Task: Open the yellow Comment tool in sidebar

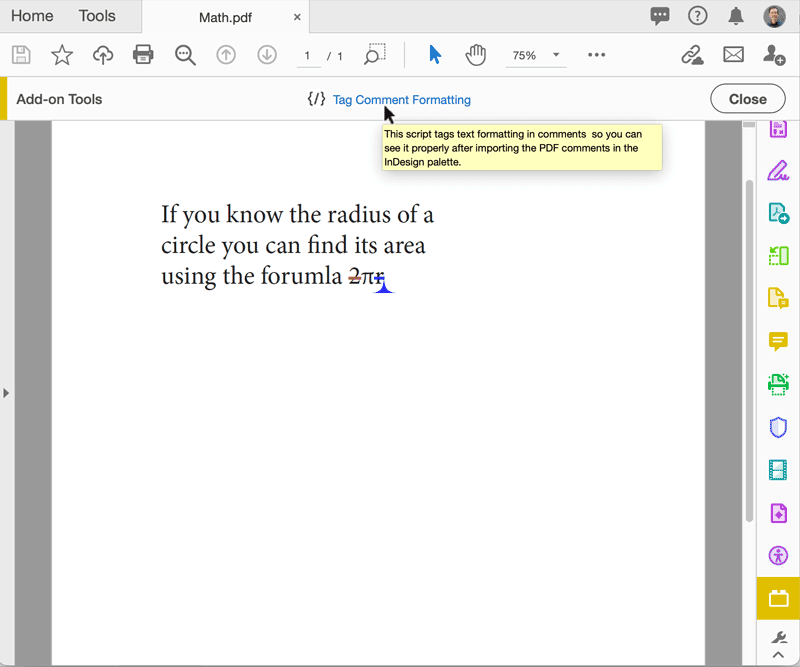Action: 778,341
